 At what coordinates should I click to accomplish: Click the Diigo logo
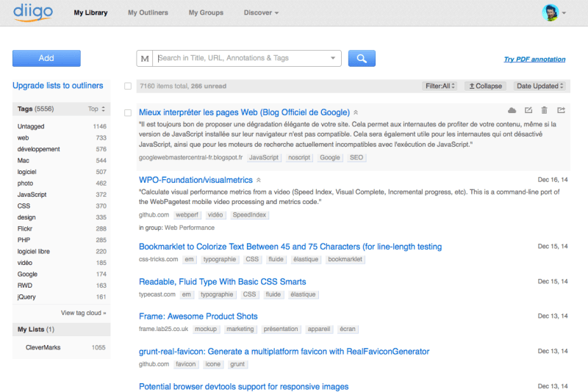33,12
